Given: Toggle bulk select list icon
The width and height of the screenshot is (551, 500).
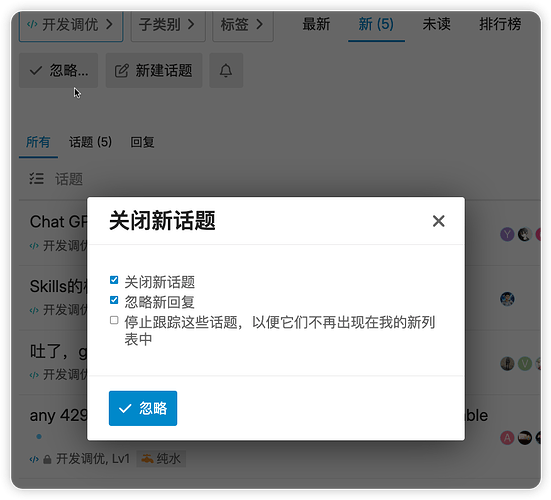Looking at the screenshot, I should [36, 179].
